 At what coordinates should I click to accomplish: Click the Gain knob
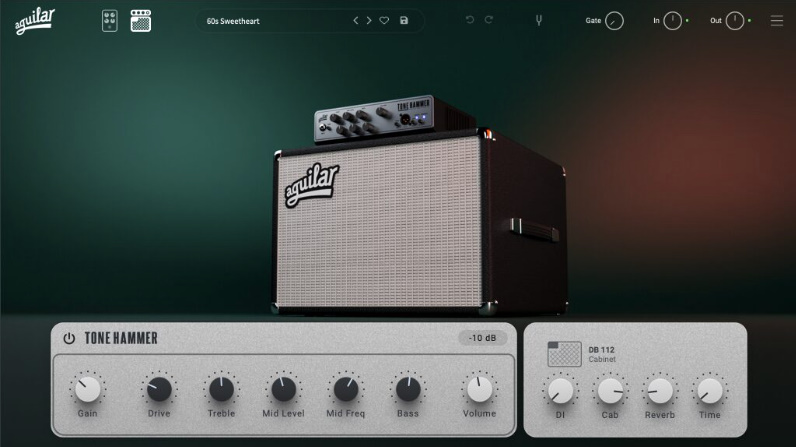pos(87,389)
